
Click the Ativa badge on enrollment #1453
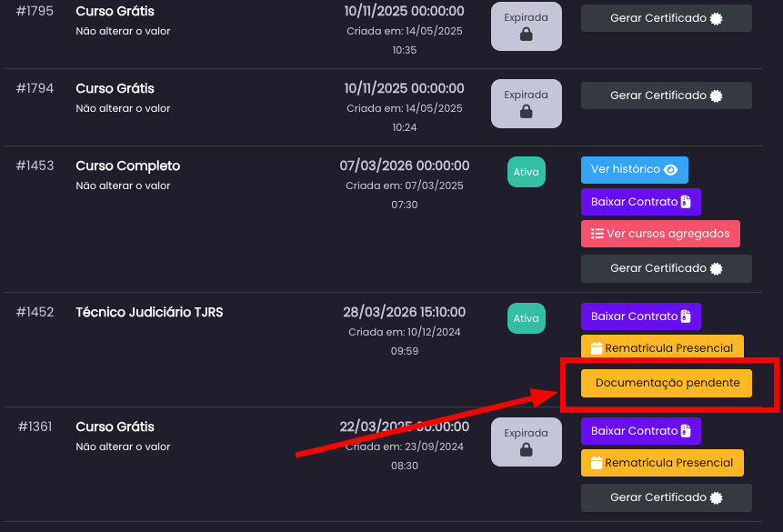pos(526,172)
